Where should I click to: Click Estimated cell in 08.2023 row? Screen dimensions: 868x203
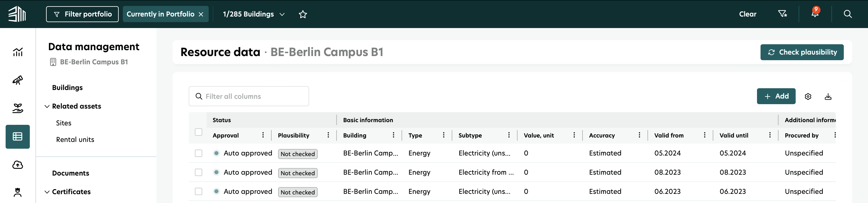(x=605, y=172)
